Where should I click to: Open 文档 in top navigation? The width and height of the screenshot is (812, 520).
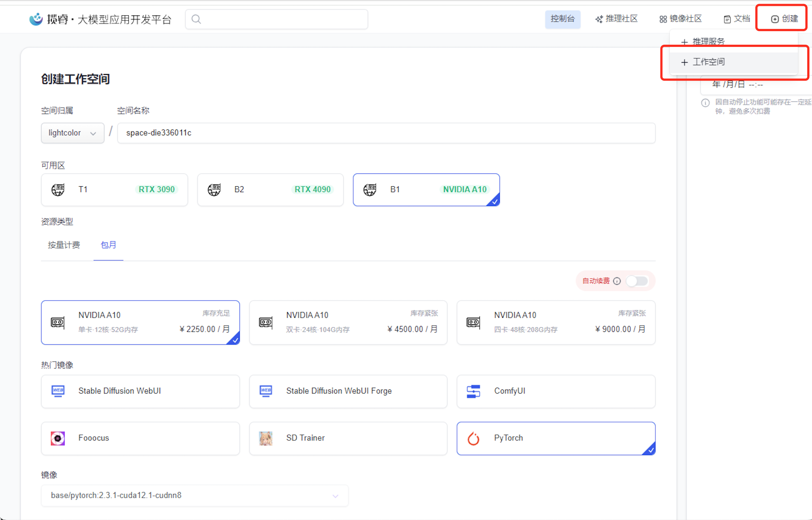tap(736, 19)
